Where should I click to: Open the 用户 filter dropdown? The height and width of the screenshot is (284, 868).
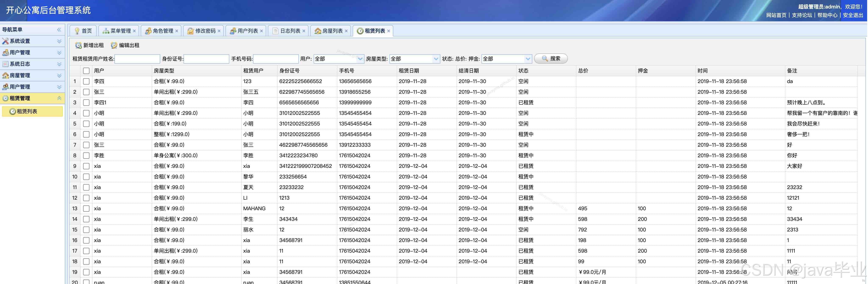(x=360, y=59)
